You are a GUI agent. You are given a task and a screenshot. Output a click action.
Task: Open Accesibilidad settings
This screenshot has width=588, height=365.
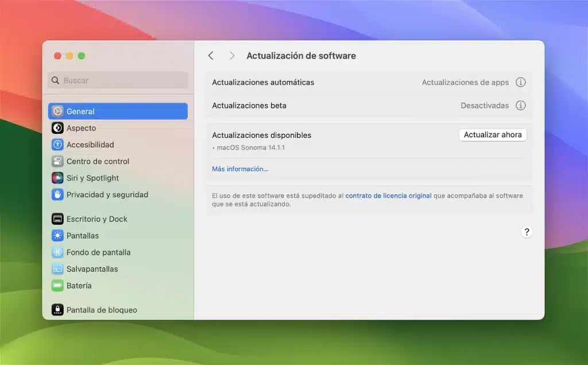(118, 145)
